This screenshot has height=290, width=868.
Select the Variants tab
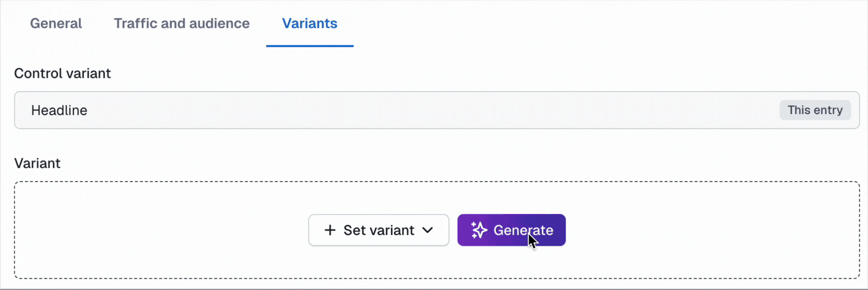(x=310, y=24)
